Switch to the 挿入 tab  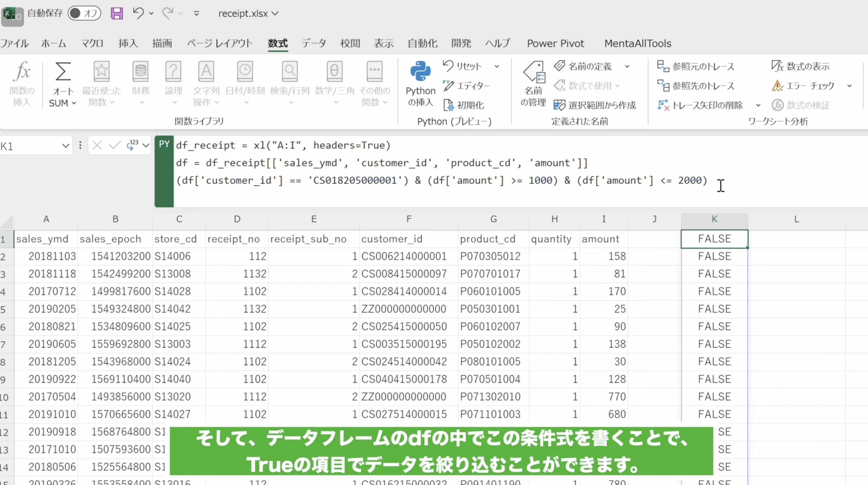pyautogui.click(x=128, y=43)
